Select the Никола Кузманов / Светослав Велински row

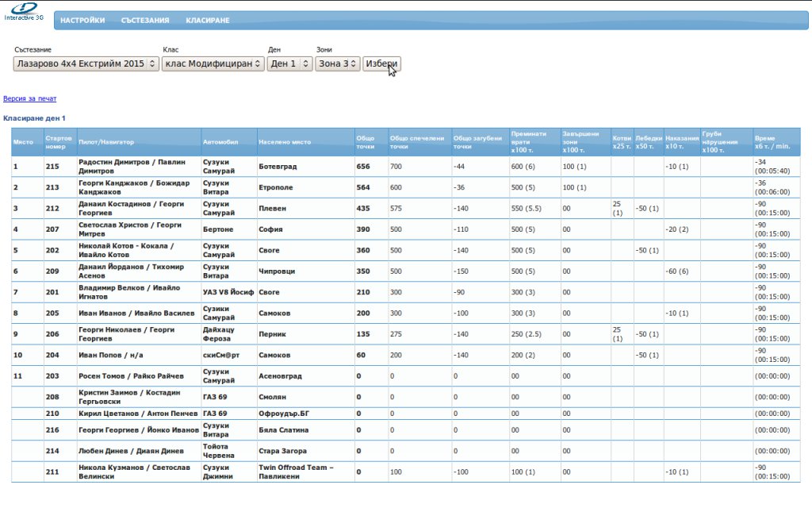(x=135, y=471)
